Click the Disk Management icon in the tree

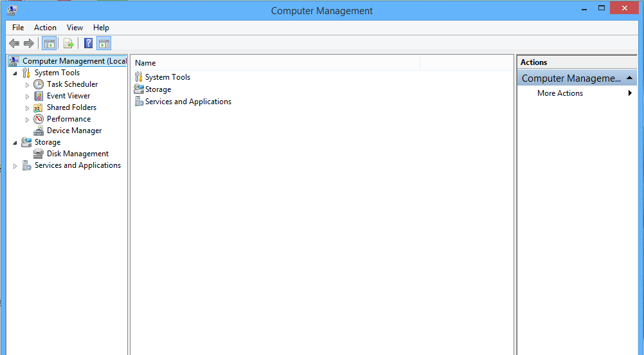[39, 154]
